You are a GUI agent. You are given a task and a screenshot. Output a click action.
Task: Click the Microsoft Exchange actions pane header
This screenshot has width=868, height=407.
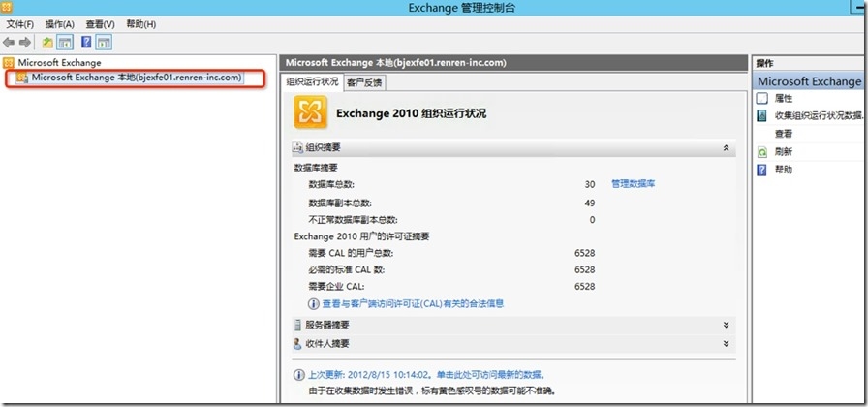(x=809, y=81)
